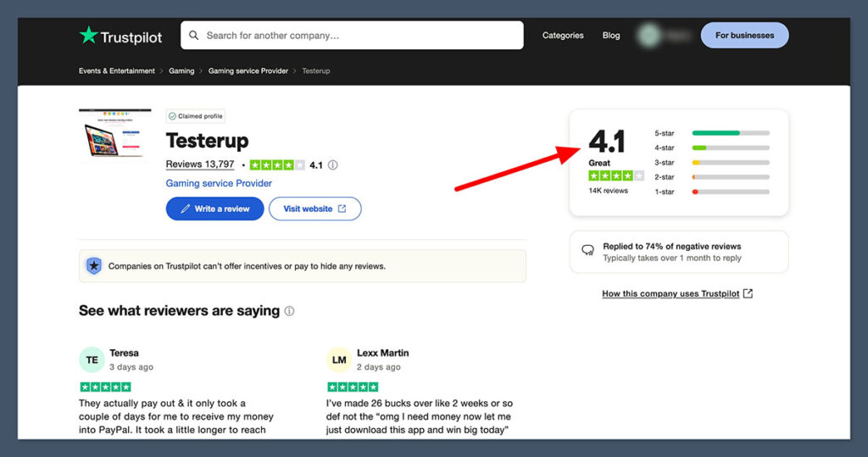This screenshot has width=868, height=457.
Task: Click the search magnifier icon
Action: pyautogui.click(x=194, y=36)
